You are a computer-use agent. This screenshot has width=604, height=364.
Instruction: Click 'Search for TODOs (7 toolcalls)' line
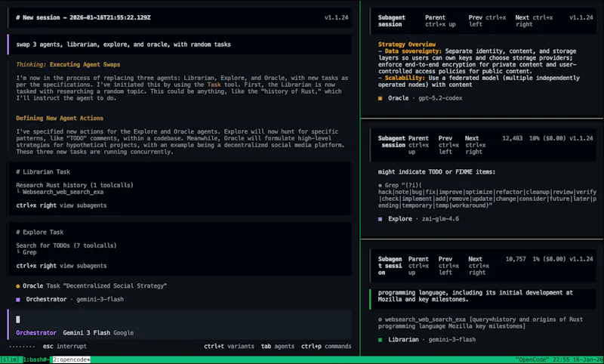coord(66,245)
